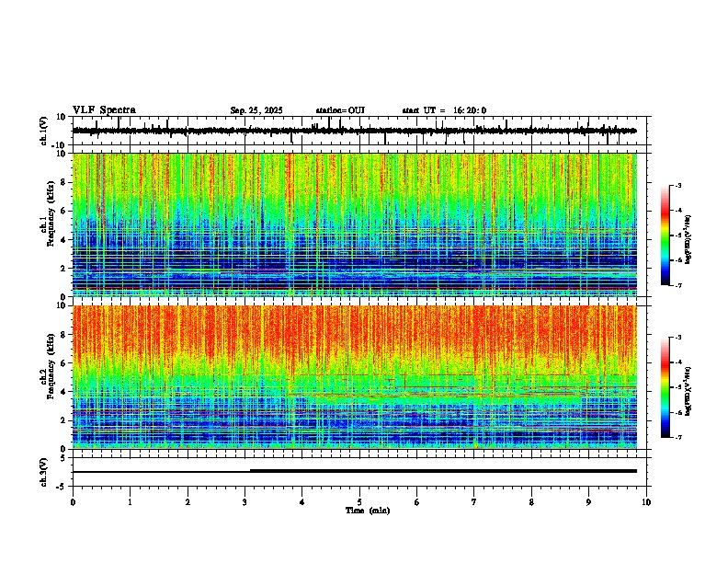728x563 pixels.
Task: Click the "-3" label atop ch.1 color bar
Action: click(677, 185)
